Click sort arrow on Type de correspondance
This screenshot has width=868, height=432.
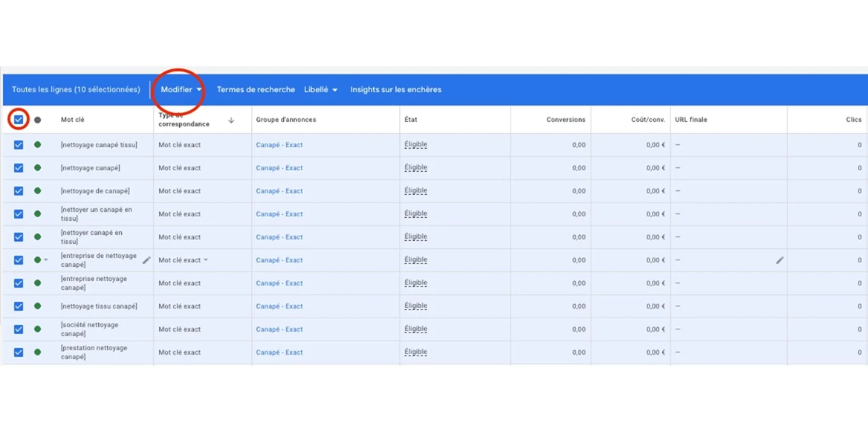tap(231, 120)
